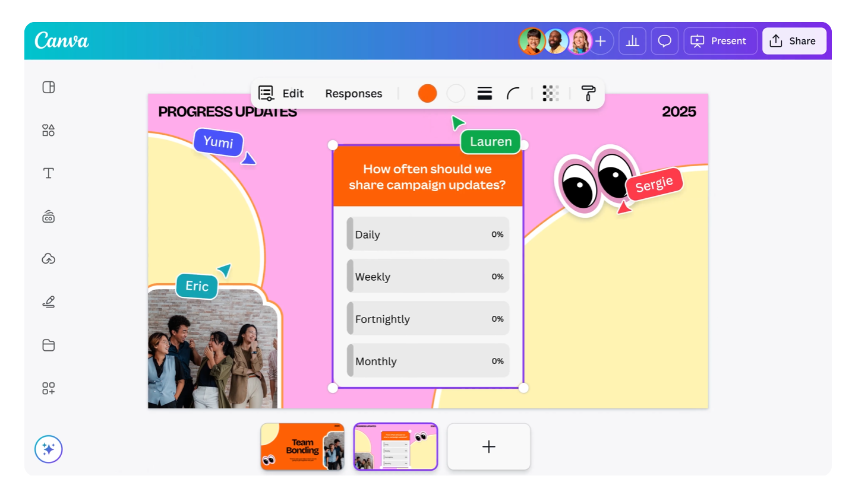Select the PROGRESS UPDATES title text
852x504 pixels.
tap(228, 112)
